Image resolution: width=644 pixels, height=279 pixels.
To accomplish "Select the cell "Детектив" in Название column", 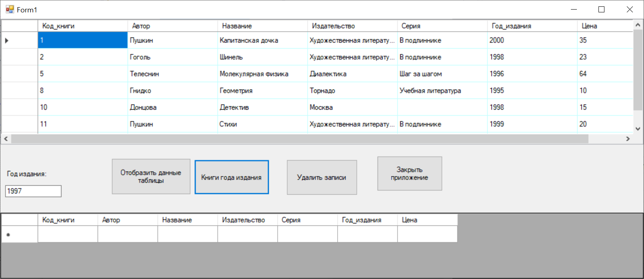I will [x=262, y=107].
